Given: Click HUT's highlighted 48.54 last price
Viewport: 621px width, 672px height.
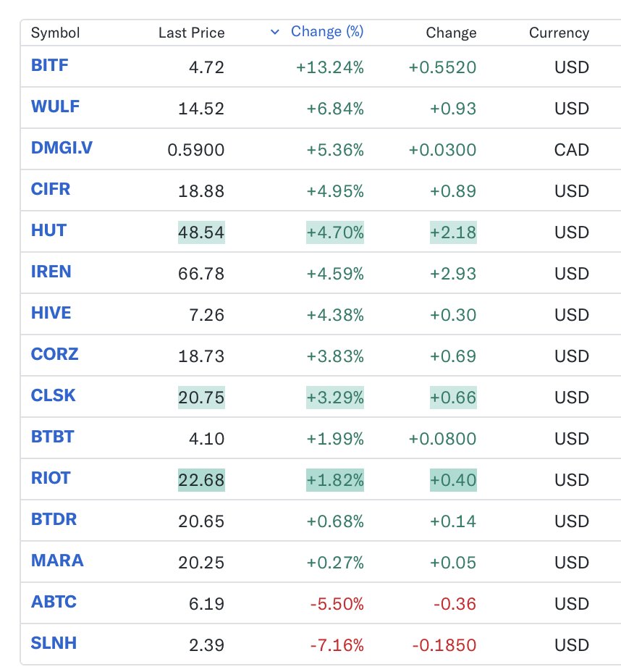Looking at the screenshot, I should point(201,232).
